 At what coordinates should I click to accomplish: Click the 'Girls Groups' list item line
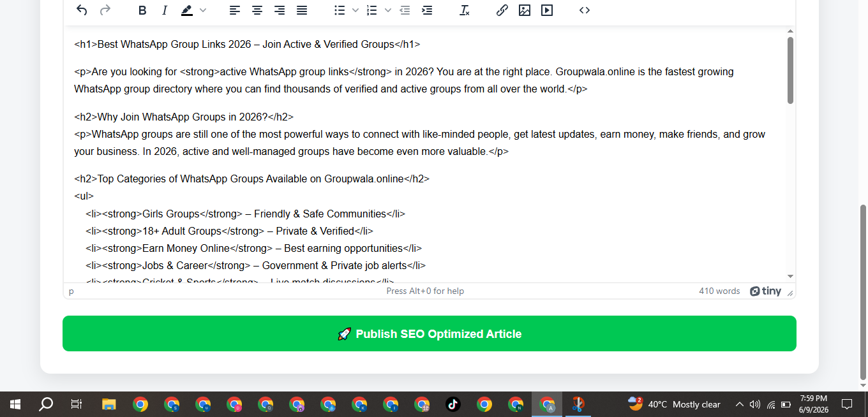246,214
